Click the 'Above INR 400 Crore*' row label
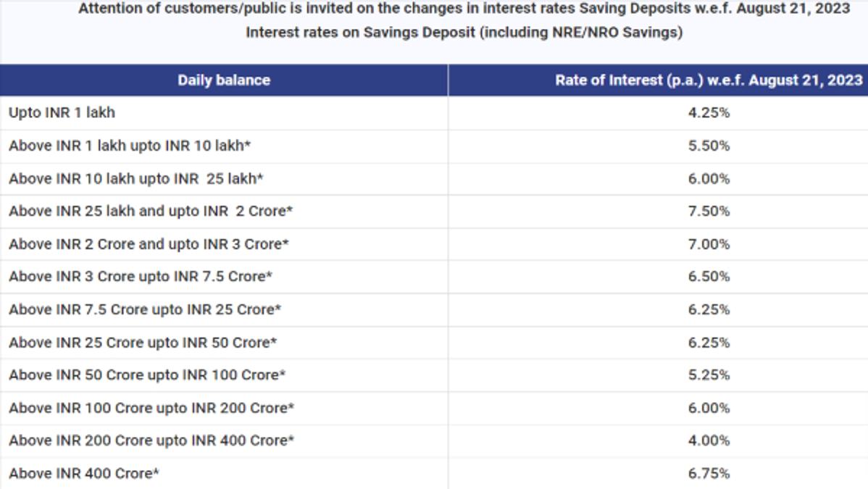This screenshot has width=868, height=489. [x=83, y=474]
